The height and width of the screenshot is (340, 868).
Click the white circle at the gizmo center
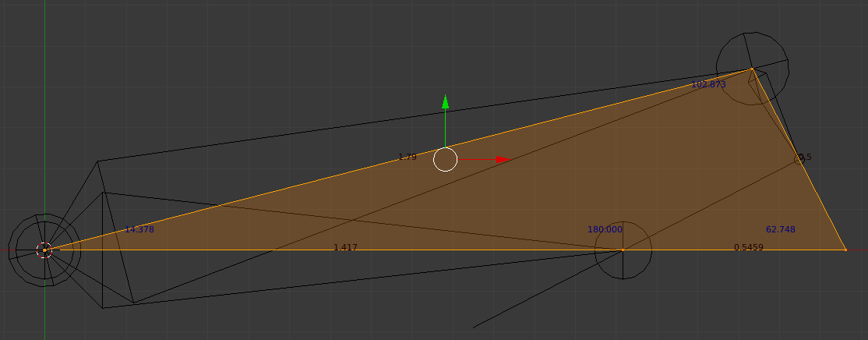[445, 160]
